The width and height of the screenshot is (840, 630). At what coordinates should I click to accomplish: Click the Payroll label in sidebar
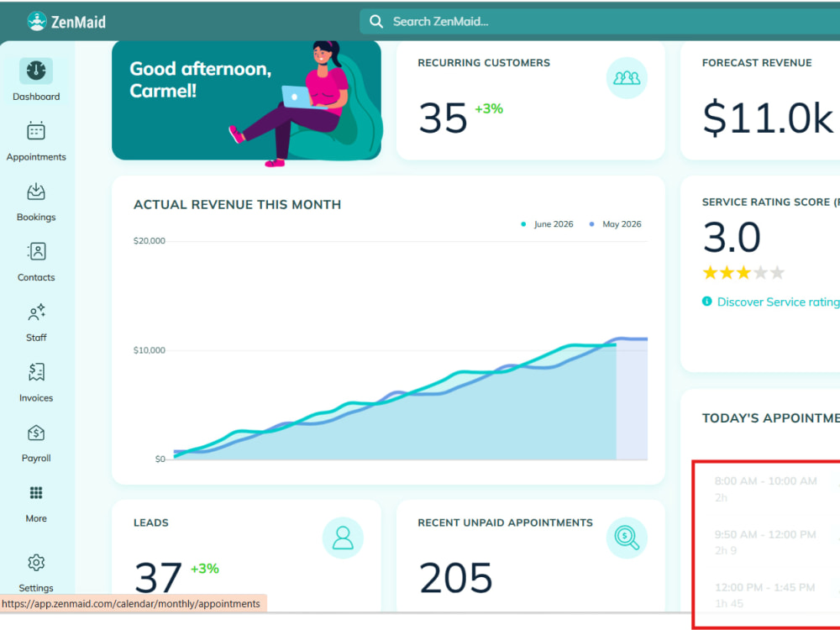pyautogui.click(x=36, y=458)
